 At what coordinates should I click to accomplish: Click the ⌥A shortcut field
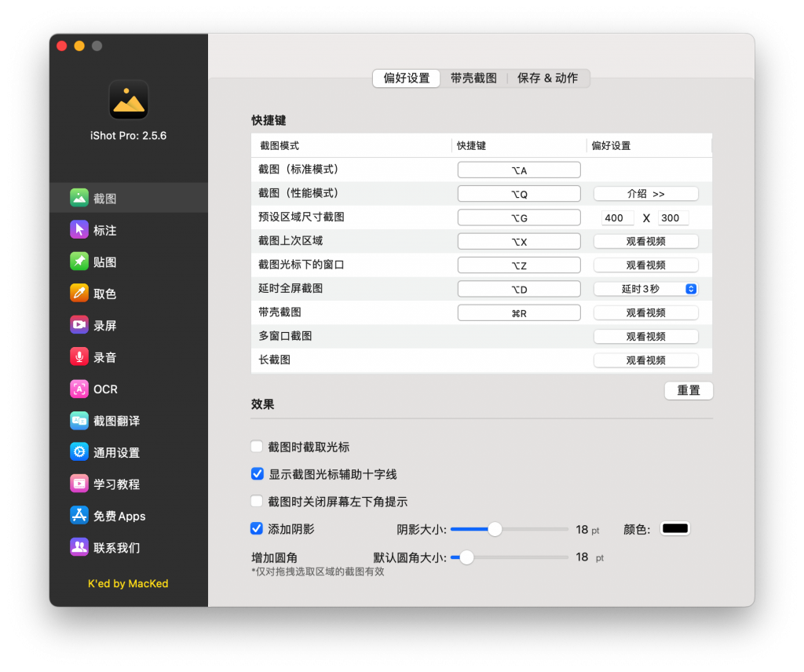(519, 170)
